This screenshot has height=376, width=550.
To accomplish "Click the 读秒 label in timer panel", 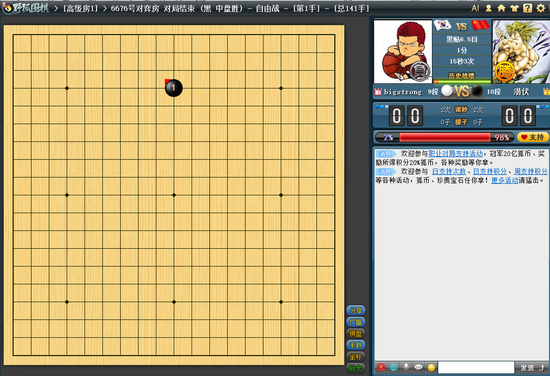I will coord(462,110).
